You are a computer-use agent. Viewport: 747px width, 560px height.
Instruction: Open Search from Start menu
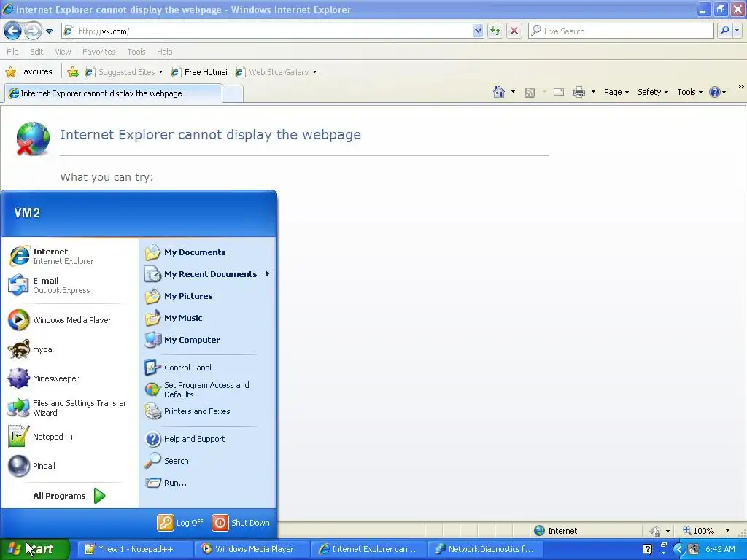tap(207, 461)
